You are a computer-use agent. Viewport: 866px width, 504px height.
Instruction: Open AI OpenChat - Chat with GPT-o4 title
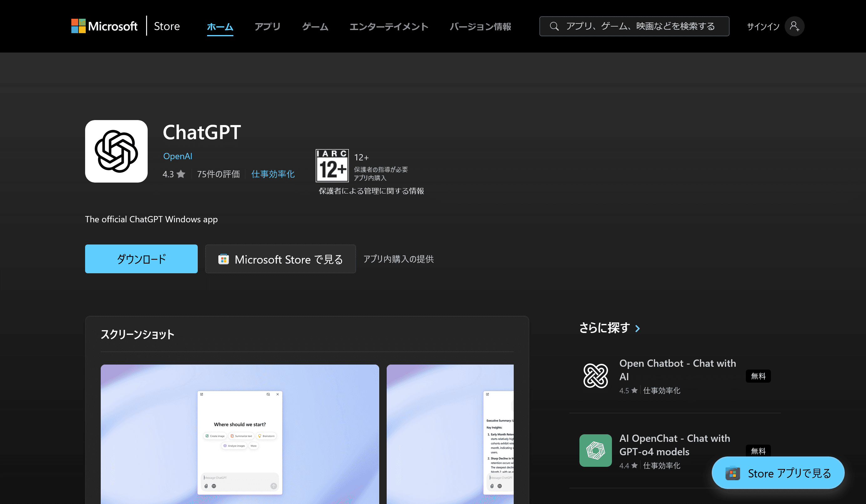click(x=674, y=445)
